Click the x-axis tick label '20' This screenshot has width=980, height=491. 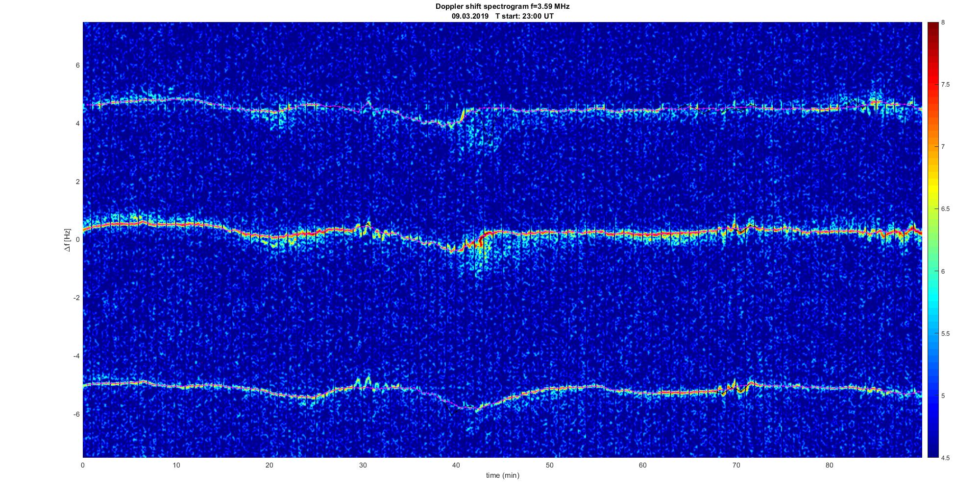point(269,465)
